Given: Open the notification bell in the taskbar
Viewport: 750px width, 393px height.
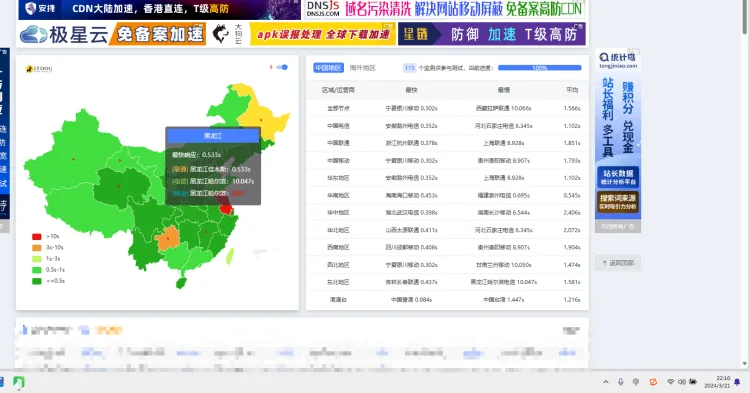Looking at the screenshot, I should tap(737, 382).
